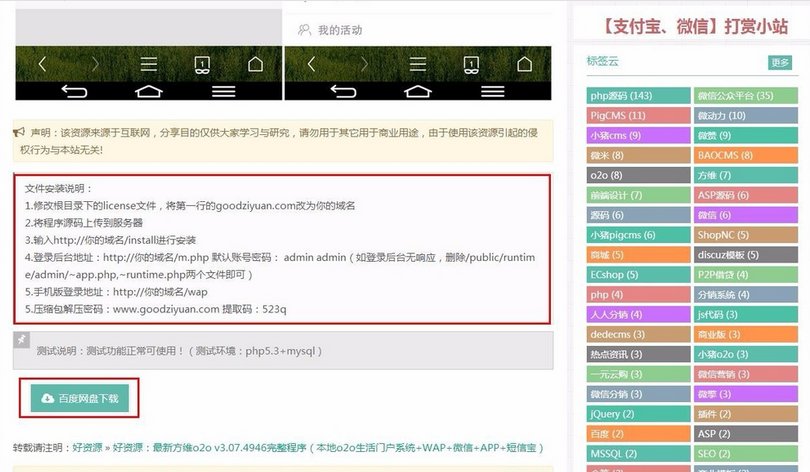Image resolution: width=810 pixels, height=472 pixels.
Task: Click tabs counter icon in right phone browser bar
Action: 471,65
